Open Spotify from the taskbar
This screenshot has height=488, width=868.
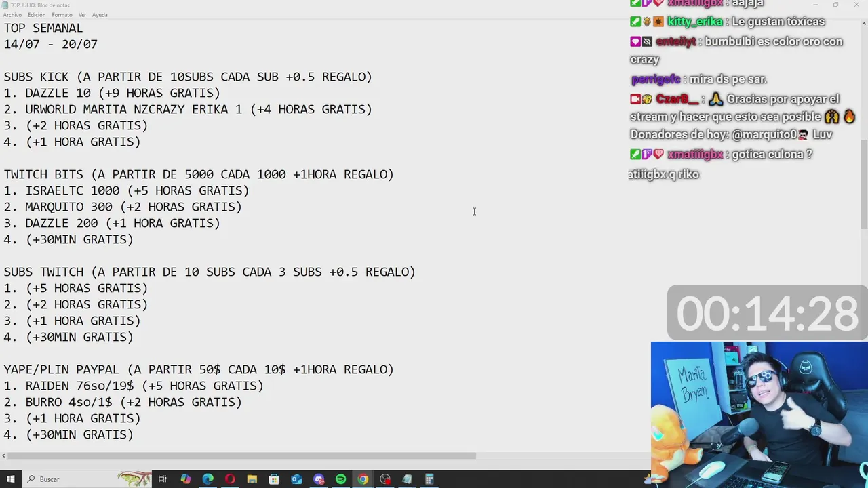[340, 479]
